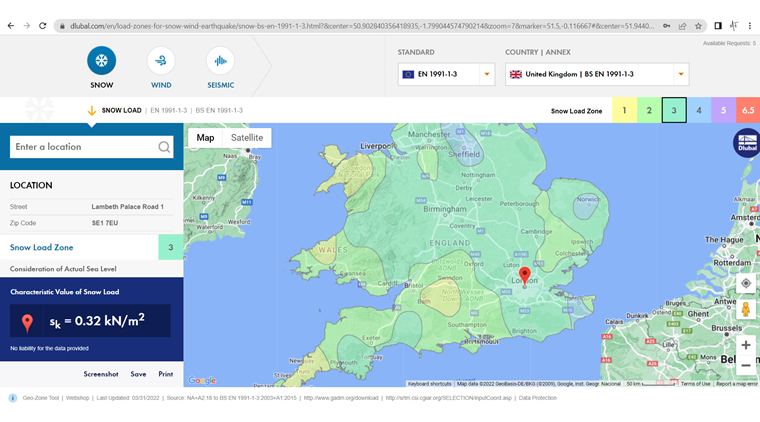Select snow load zone 5 swatch

(723, 110)
